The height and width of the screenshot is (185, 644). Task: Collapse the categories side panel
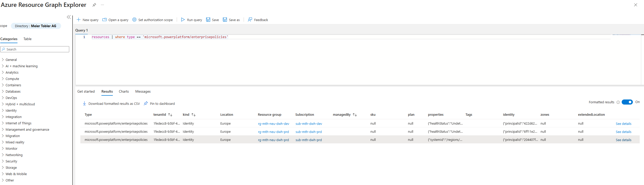[x=69, y=17]
